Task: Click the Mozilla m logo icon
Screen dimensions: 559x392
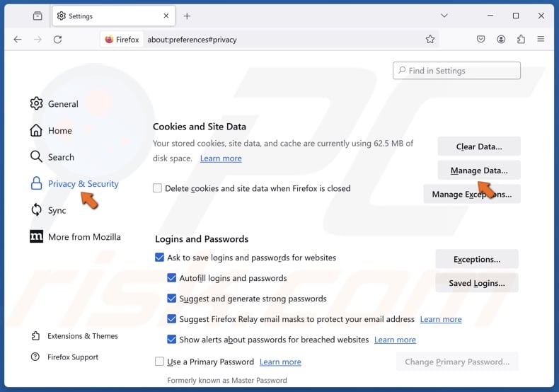Action: (x=36, y=236)
